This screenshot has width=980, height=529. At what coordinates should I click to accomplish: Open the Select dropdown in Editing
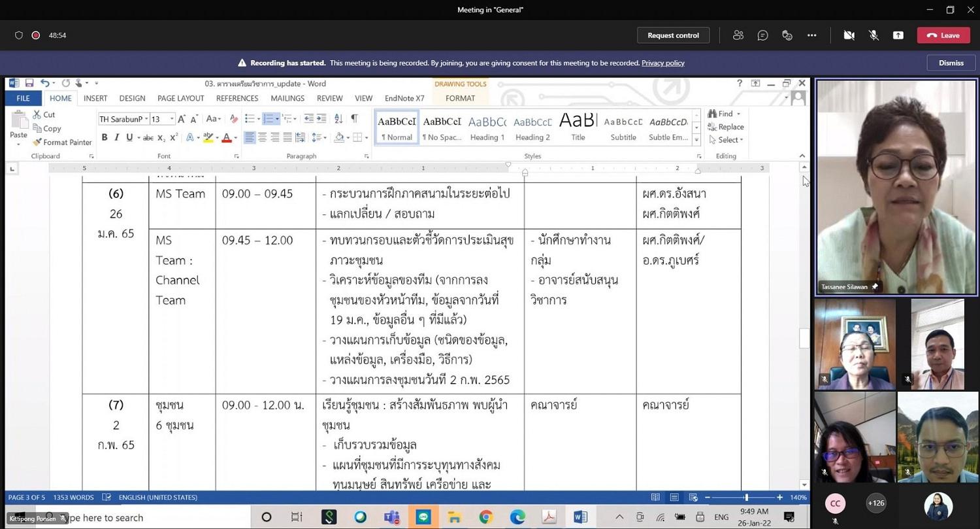(727, 140)
